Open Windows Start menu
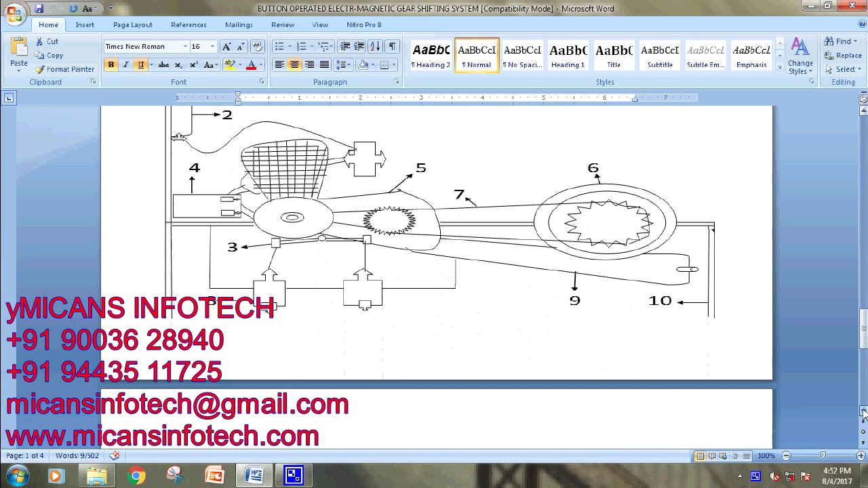Viewport: 868px width, 488px height. (x=18, y=476)
